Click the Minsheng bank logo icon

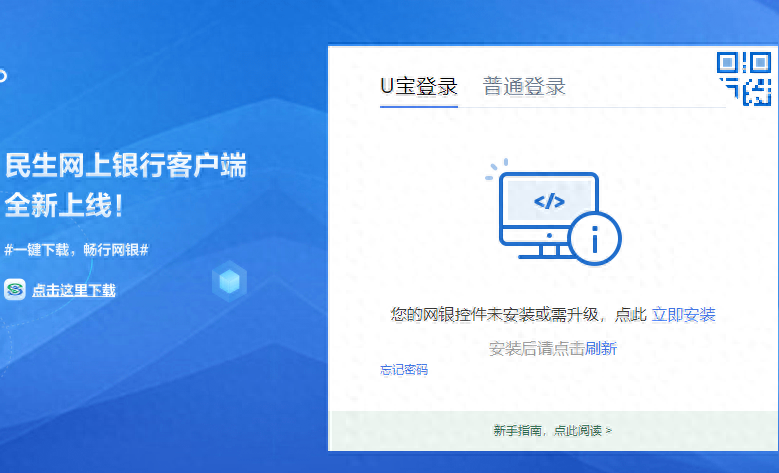[15, 289]
